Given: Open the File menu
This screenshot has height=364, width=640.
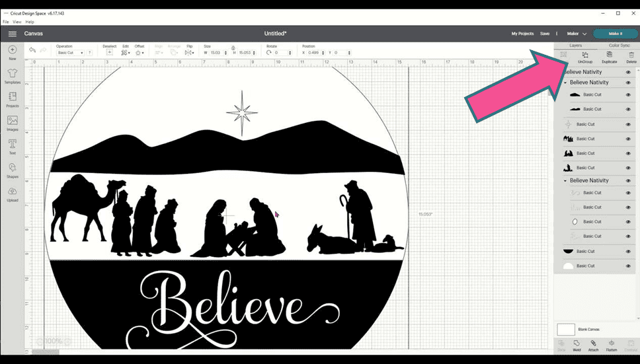Looking at the screenshot, I should click(6, 22).
